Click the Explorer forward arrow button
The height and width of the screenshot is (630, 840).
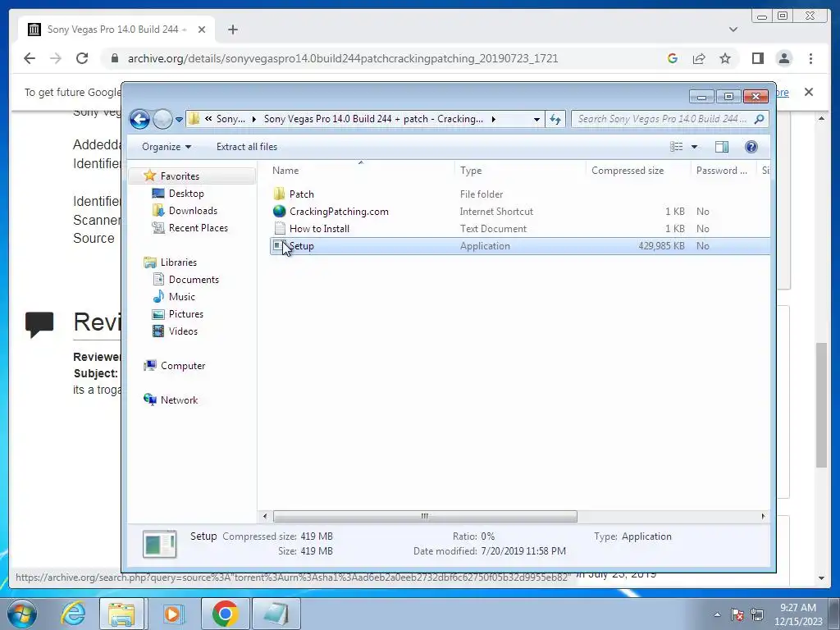[162, 119]
